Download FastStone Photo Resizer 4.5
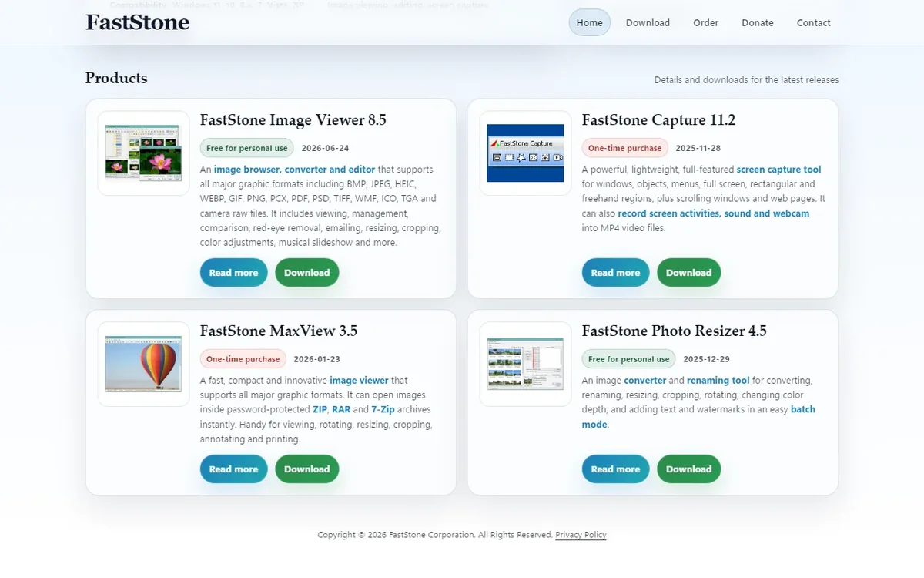Screen dimensions: 924x578 (689, 469)
